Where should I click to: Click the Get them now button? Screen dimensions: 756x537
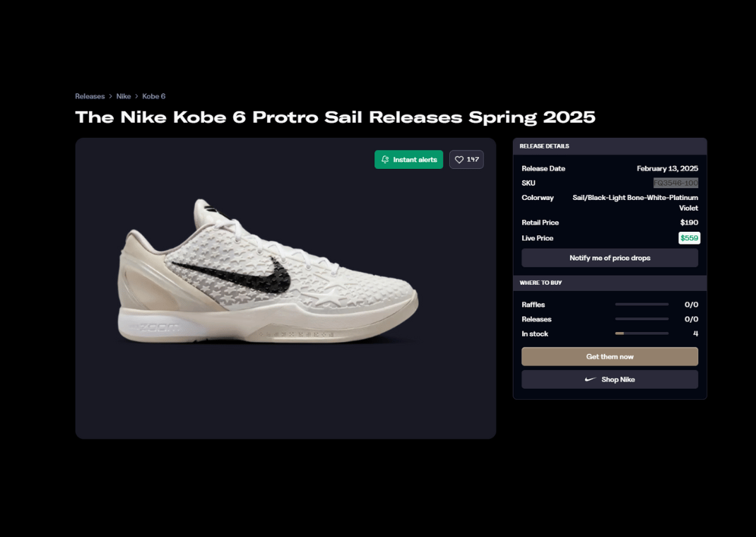[610, 357]
